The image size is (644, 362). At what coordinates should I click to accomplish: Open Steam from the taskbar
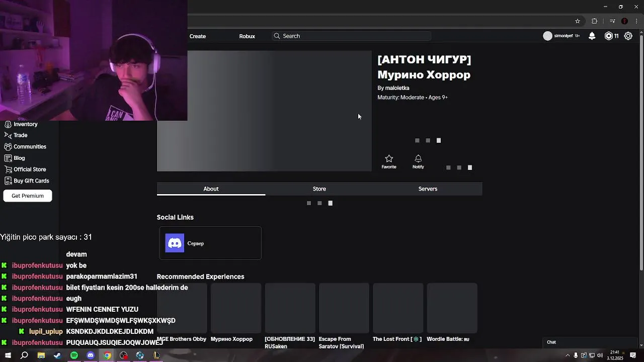pyautogui.click(x=57, y=355)
